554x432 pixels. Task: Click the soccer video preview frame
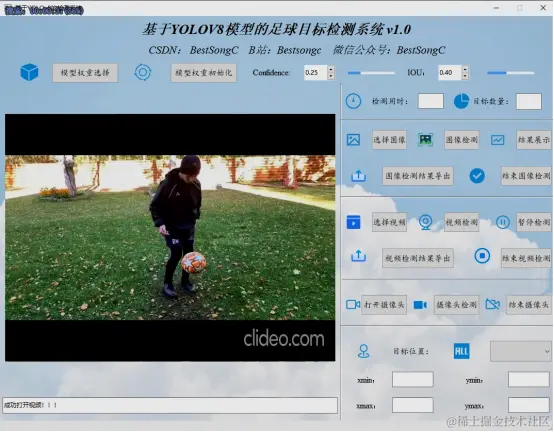[x=170, y=237]
